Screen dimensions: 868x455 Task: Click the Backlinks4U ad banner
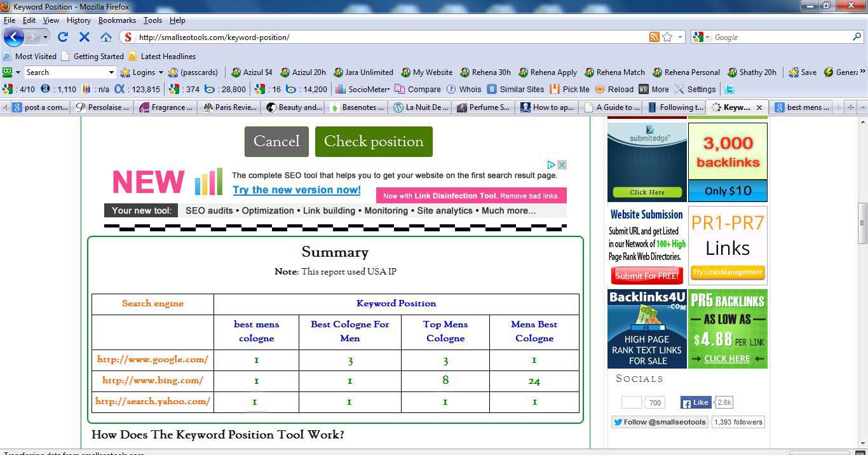[x=647, y=329]
